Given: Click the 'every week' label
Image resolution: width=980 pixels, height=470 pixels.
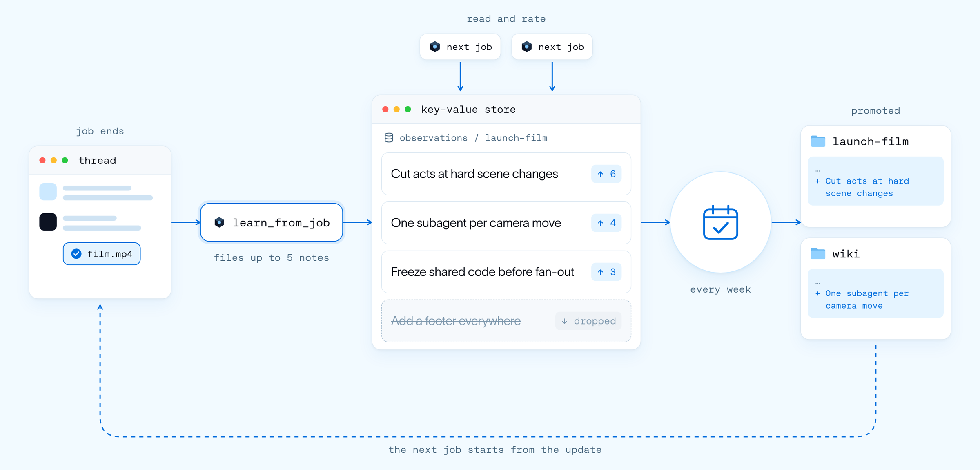Looking at the screenshot, I should (720, 289).
